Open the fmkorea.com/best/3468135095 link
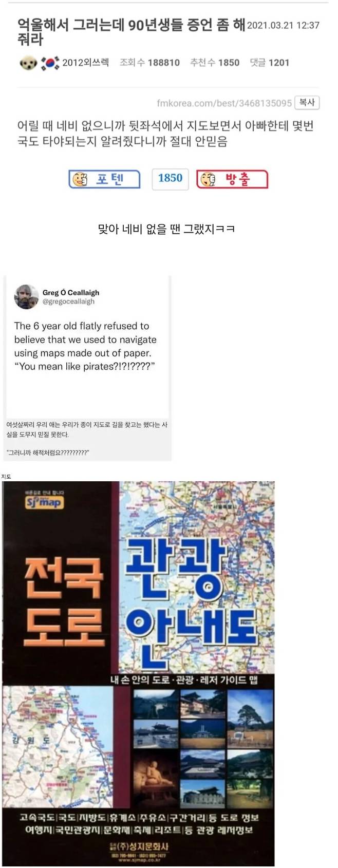Image resolution: width=338 pixels, height=868 pixels. [x=224, y=103]
